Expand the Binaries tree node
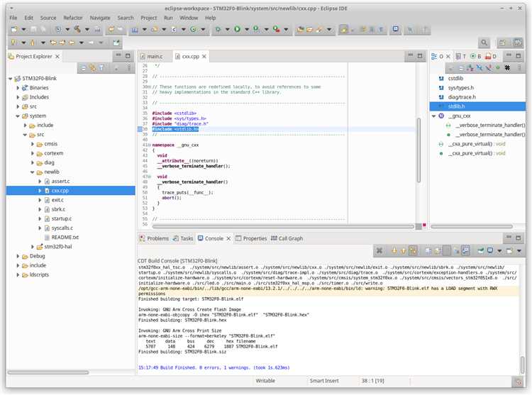Image resolution: width=532 pixels, height=395 pixels. 18,88
